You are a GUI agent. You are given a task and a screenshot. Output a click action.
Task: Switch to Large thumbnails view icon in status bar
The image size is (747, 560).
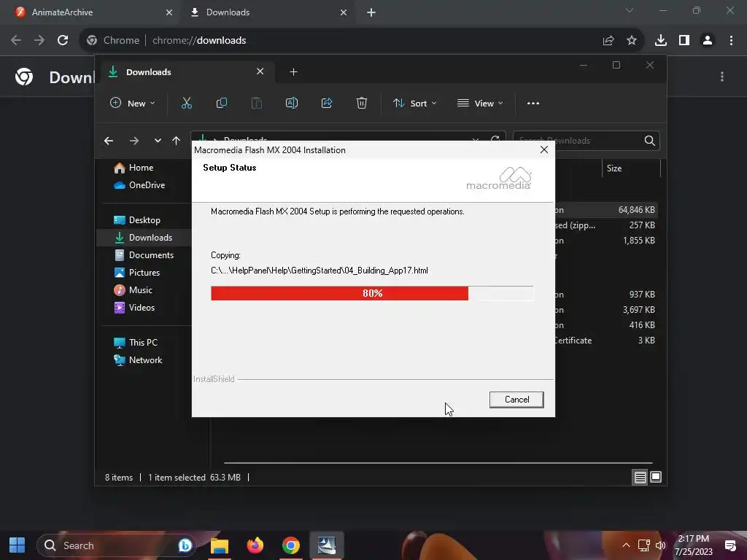[656, 477]
